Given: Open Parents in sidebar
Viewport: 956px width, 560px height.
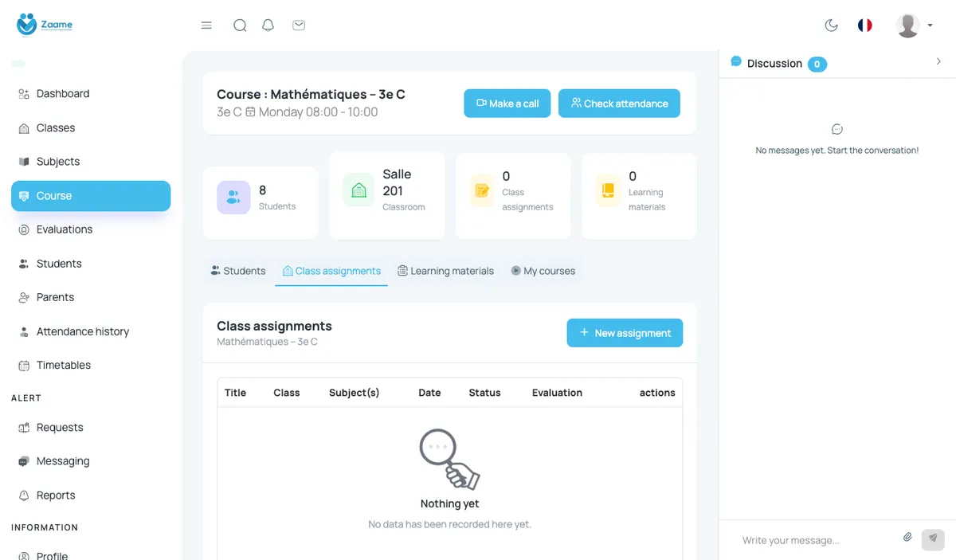Looking at the screenshot, I should pos(91,297).
